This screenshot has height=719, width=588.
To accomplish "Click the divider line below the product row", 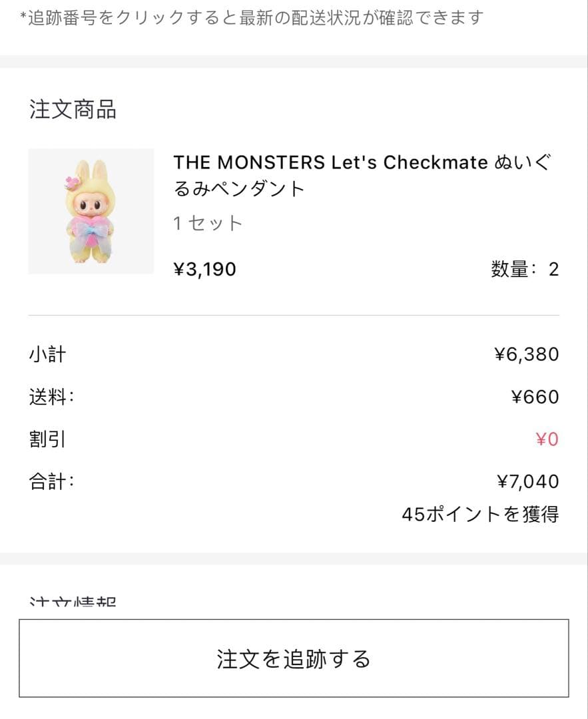I will pyautogui.click(x=294, y=315).
